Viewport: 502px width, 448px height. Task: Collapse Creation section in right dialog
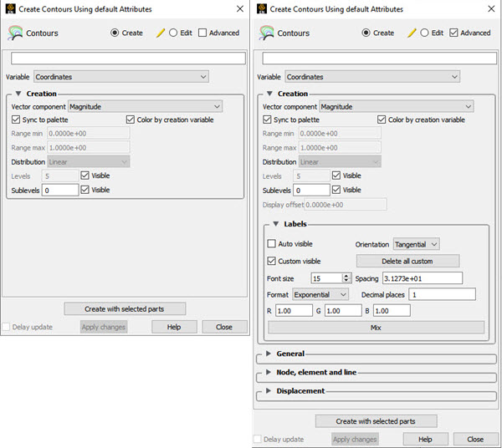269,94
